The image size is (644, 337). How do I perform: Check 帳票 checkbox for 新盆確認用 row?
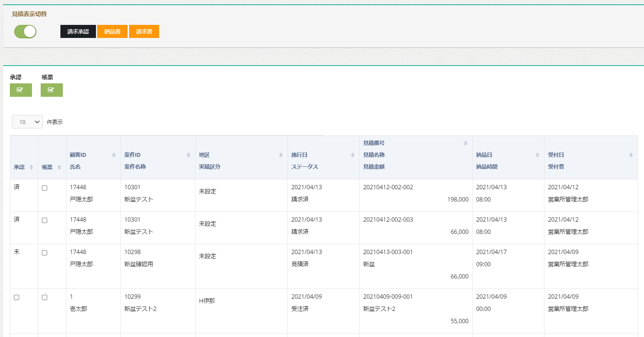[45, 253]
